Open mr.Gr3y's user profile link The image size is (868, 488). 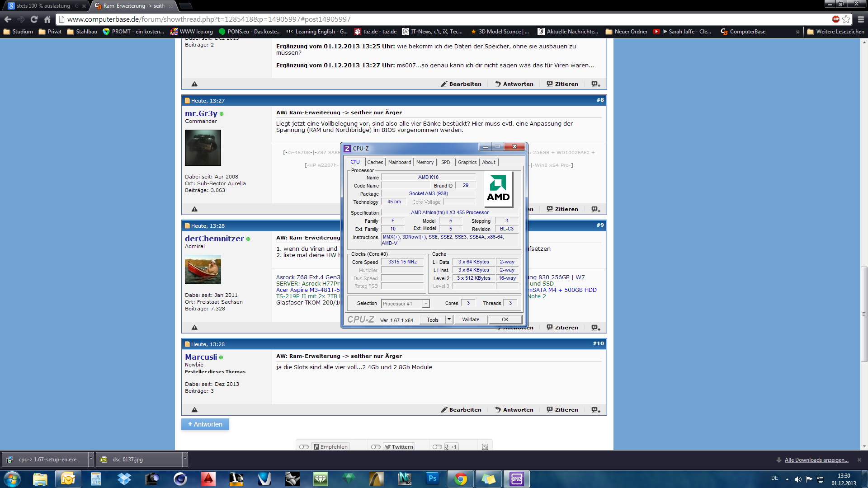tap(201, 113)
